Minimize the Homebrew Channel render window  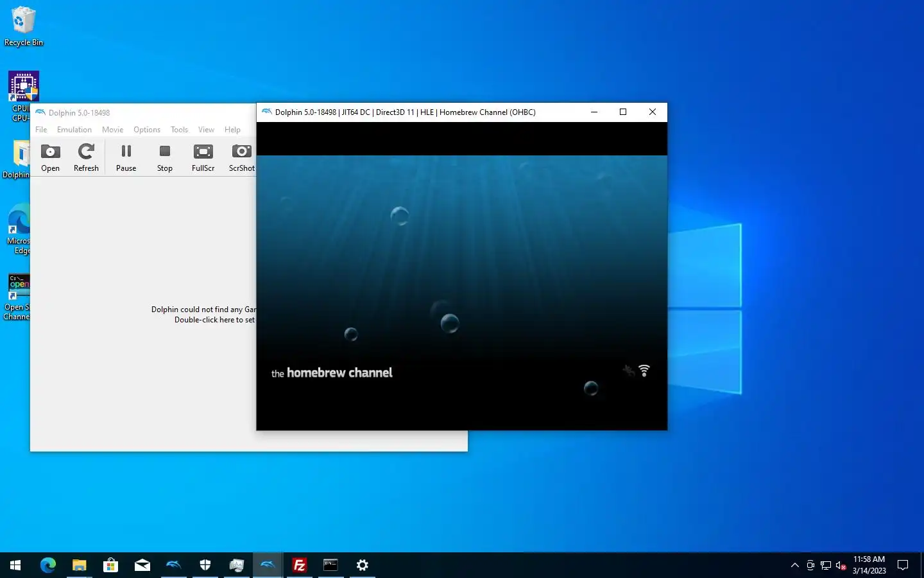pyautogui.click(x=594, y=112)
